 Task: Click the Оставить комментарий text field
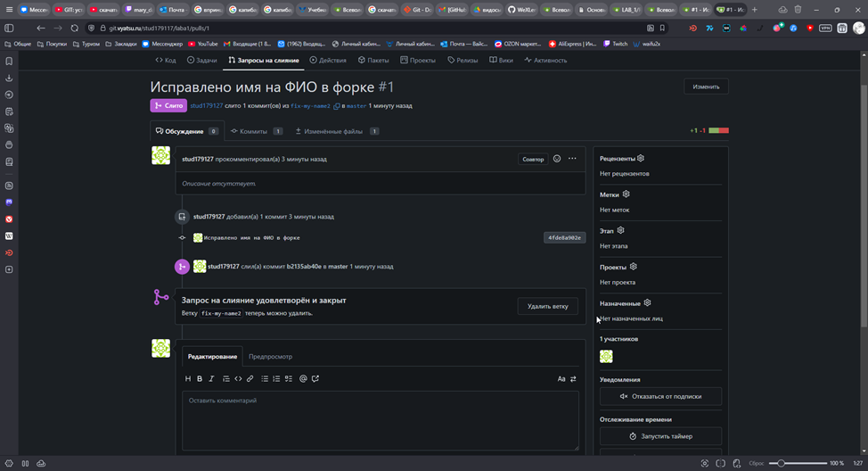[381, 419]
